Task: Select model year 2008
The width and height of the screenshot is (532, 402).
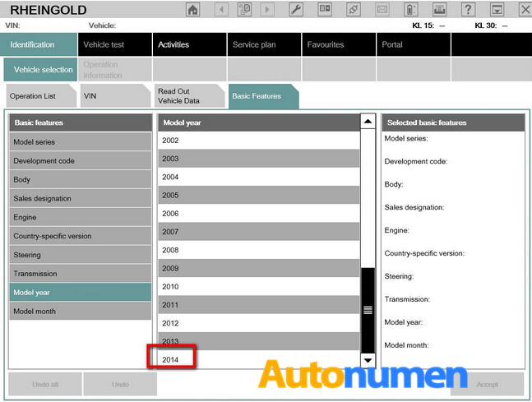Action: click(x=259, y=250)
